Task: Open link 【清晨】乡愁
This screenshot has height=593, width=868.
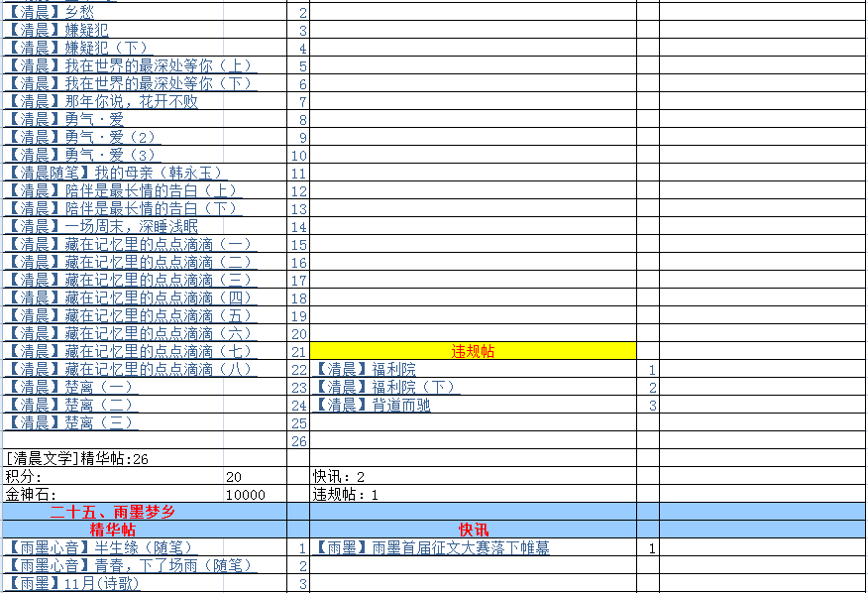Action: (x=50, y=12)
